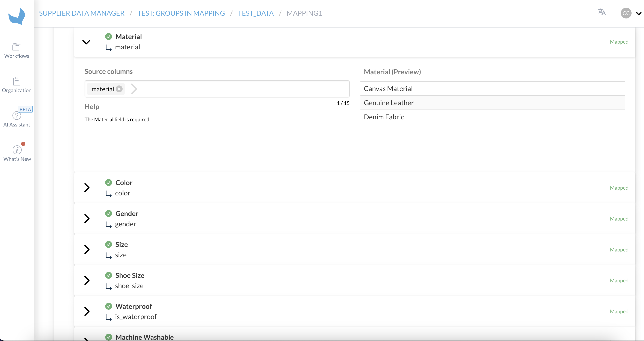Image resolution: width=644 pixels, height=341 pixels.
Task: Open the user account dropdown arrow
Action: click(638, 14)
